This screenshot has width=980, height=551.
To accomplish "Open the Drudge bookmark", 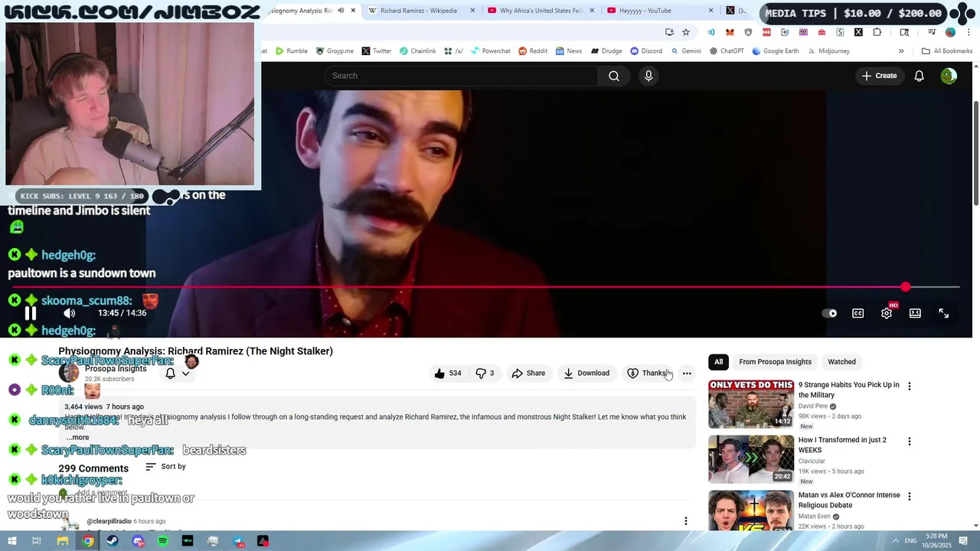I will coord(605,51).
